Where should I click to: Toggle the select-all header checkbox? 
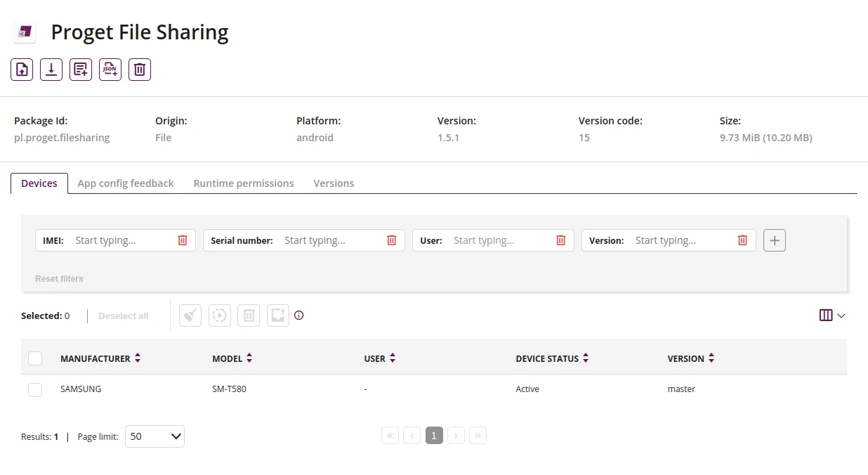(x=35, y=358)
